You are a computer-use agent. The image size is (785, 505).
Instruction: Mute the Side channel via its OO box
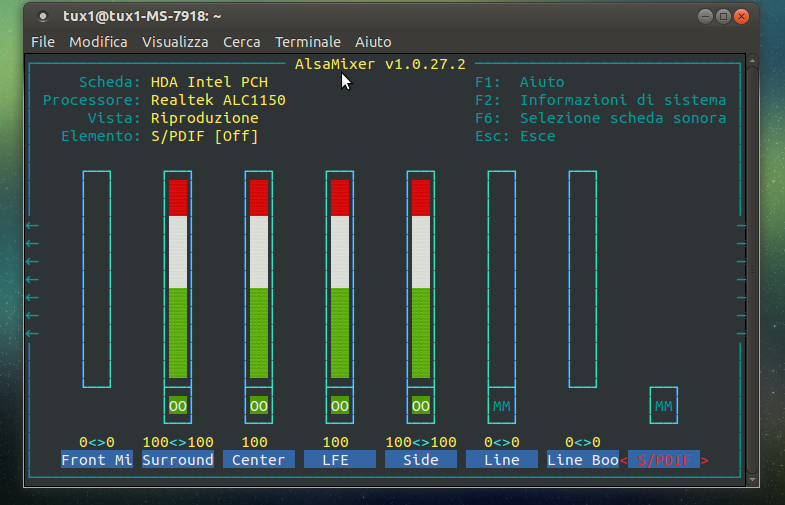[421, 406]
